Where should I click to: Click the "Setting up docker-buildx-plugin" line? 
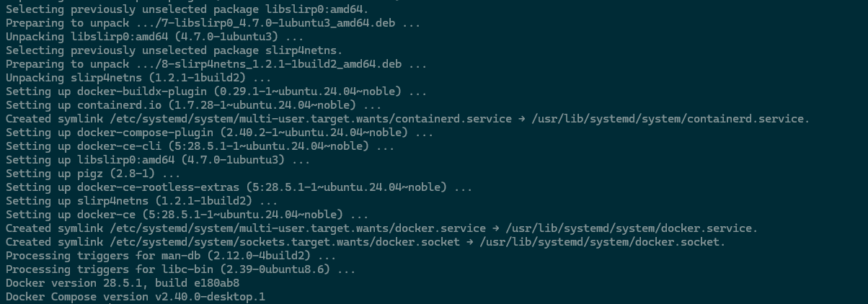pyautogui.click(x=216, y=91)
